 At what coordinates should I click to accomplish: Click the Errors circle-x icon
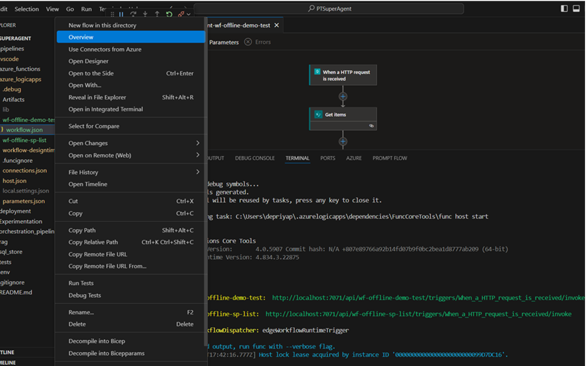[x=248, y=42]
